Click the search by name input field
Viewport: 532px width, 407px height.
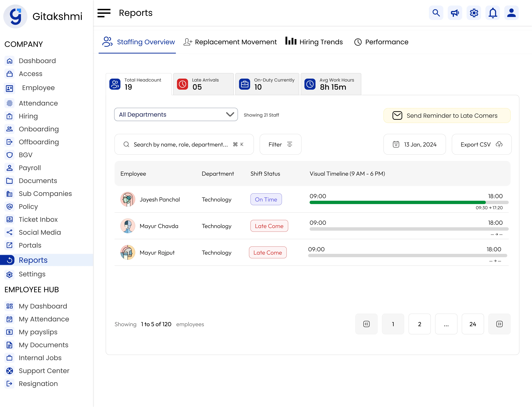[184, 144]
